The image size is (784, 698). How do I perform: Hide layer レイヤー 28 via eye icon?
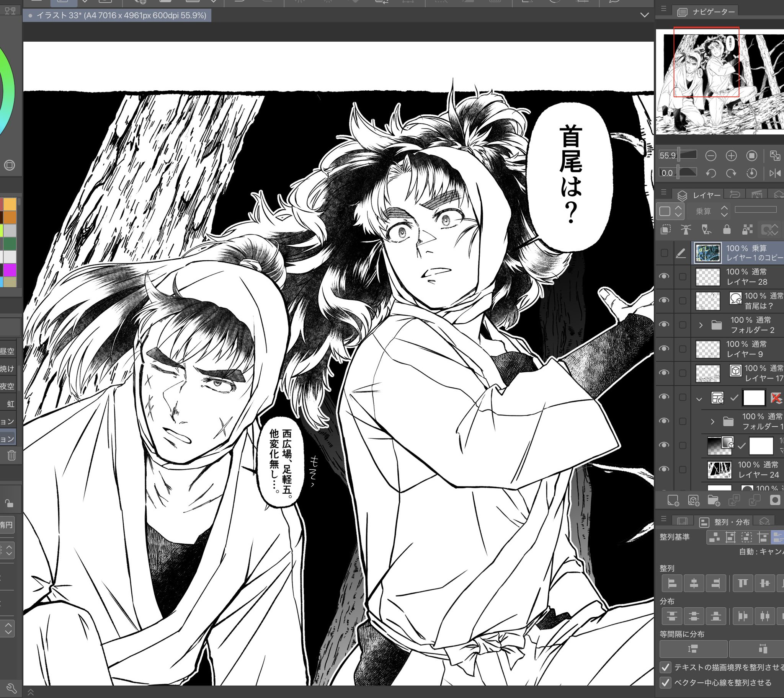point(664,277)
